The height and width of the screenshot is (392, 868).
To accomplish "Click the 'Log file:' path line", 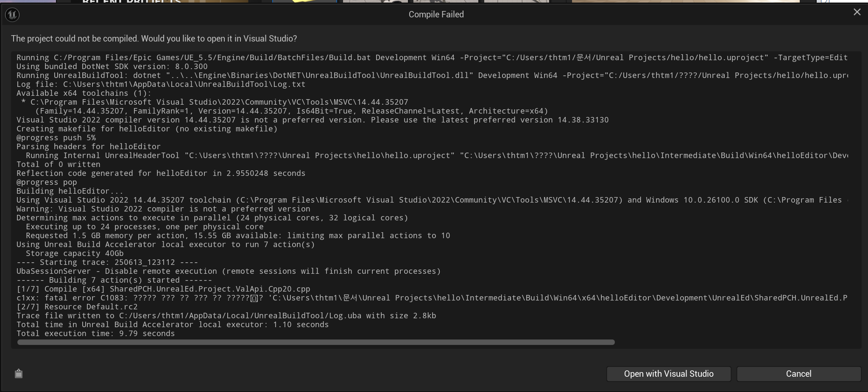I will point(161,84).
